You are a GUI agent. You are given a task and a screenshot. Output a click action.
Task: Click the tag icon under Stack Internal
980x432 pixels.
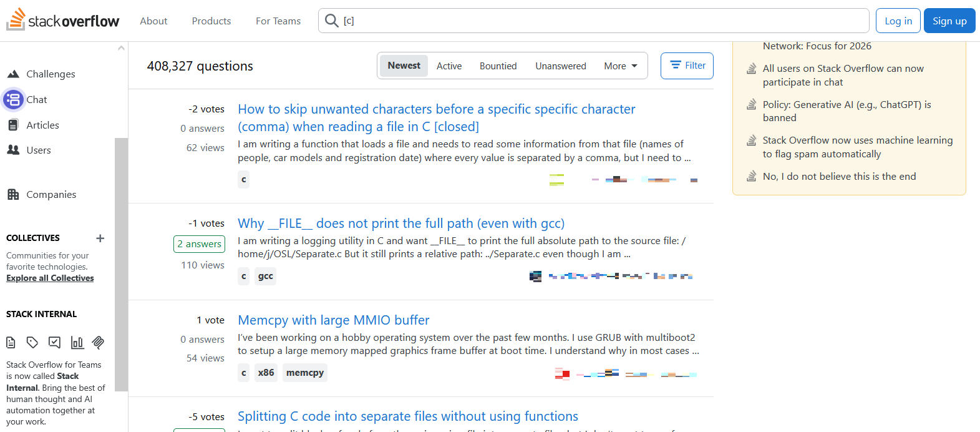click(x=32, y=342)
